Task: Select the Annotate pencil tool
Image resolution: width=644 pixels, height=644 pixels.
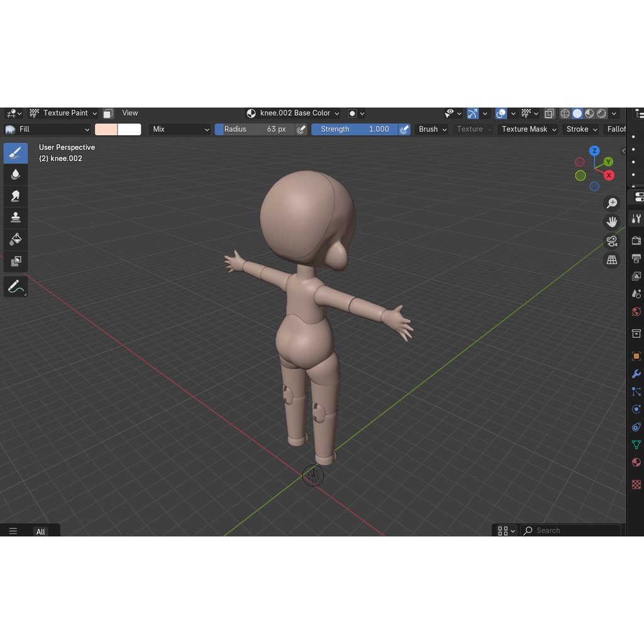Action: pyautogui.click(x=16, y=286)
